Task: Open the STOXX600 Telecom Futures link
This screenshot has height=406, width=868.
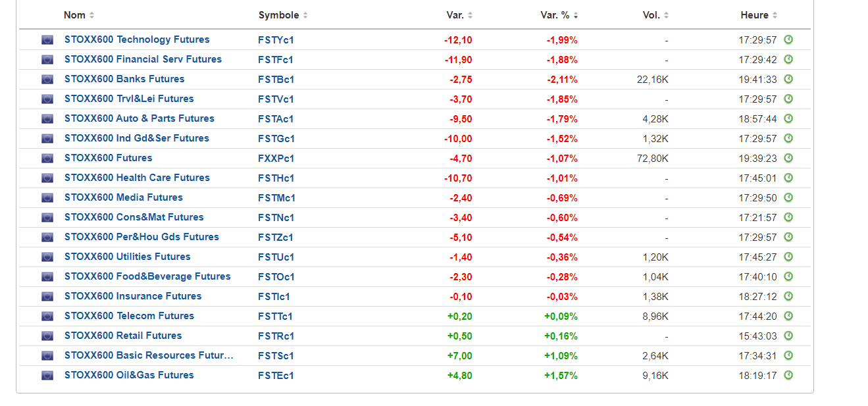Action: (129, 316)
